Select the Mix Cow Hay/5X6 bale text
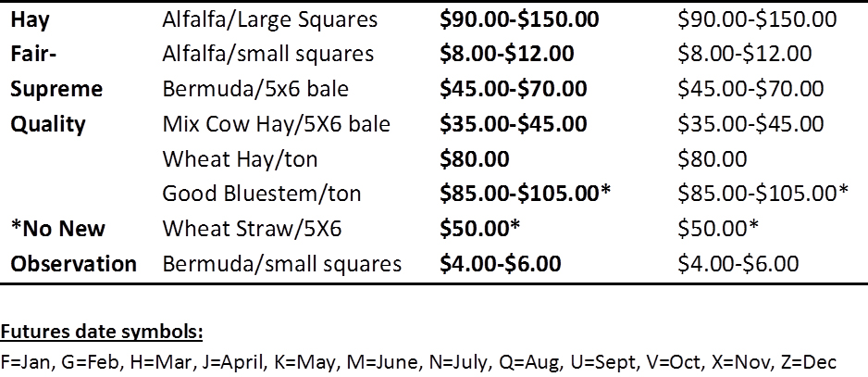The width and height of the screenshot is (868, 377). point(277,124)
